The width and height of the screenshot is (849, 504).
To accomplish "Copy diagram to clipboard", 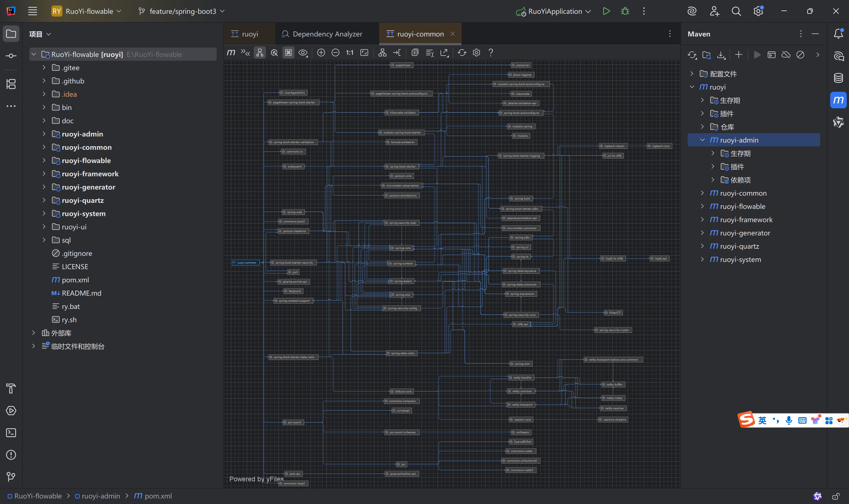I will point(415,53).
